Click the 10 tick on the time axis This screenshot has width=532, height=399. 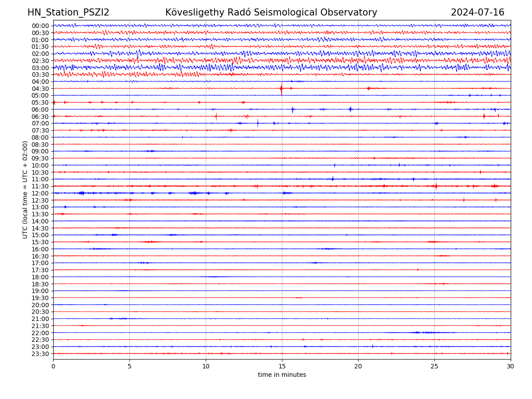[206, 366]
